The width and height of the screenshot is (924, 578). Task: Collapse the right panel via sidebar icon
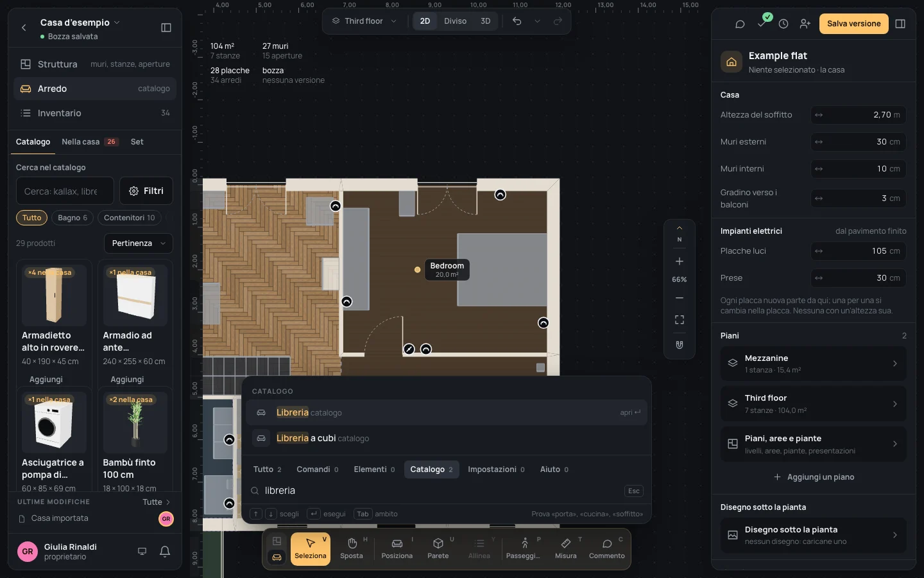coord(900,24)
